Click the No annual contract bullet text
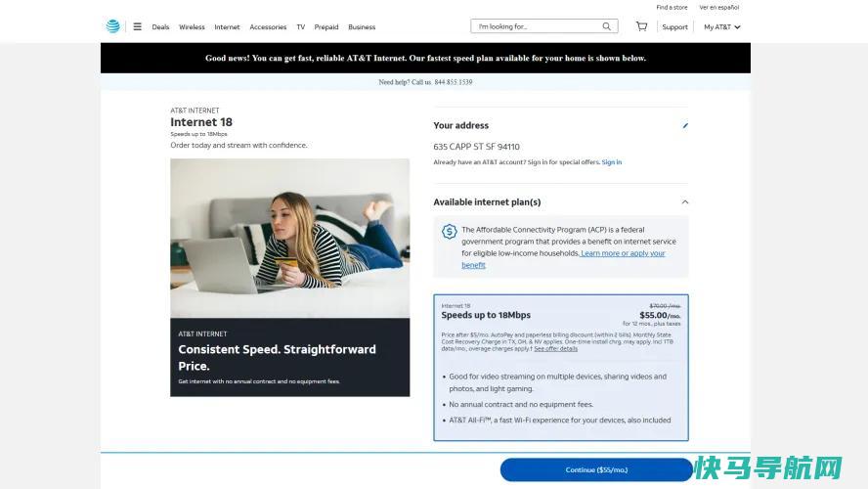This screenshot has height=489, width=868. pos(521,404)
